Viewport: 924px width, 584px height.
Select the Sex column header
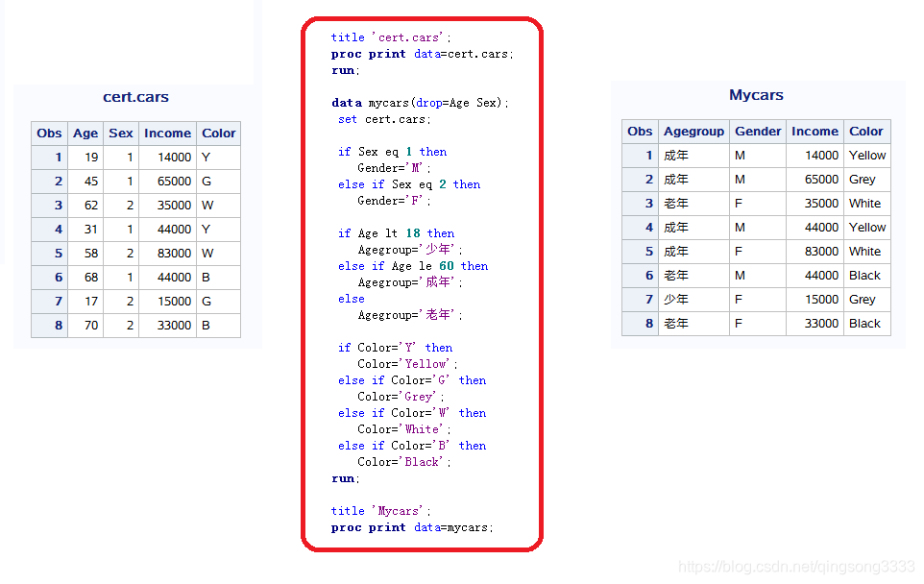point(120,133)
